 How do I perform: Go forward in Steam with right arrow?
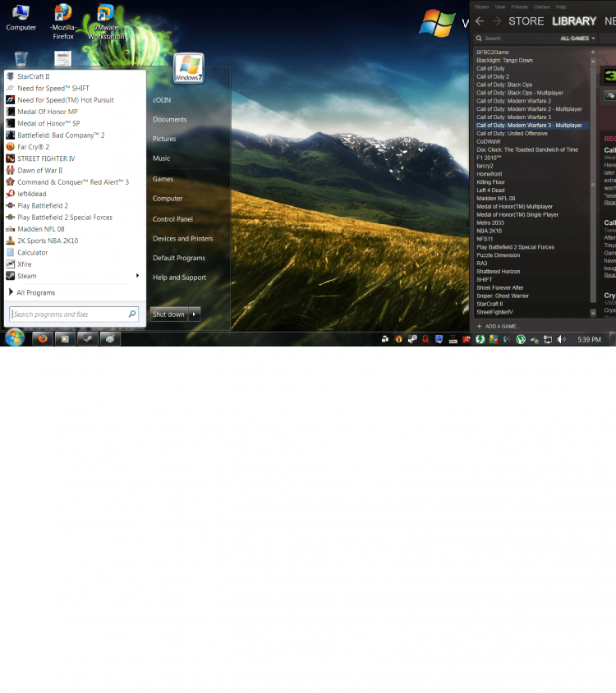tap(497, 21)
